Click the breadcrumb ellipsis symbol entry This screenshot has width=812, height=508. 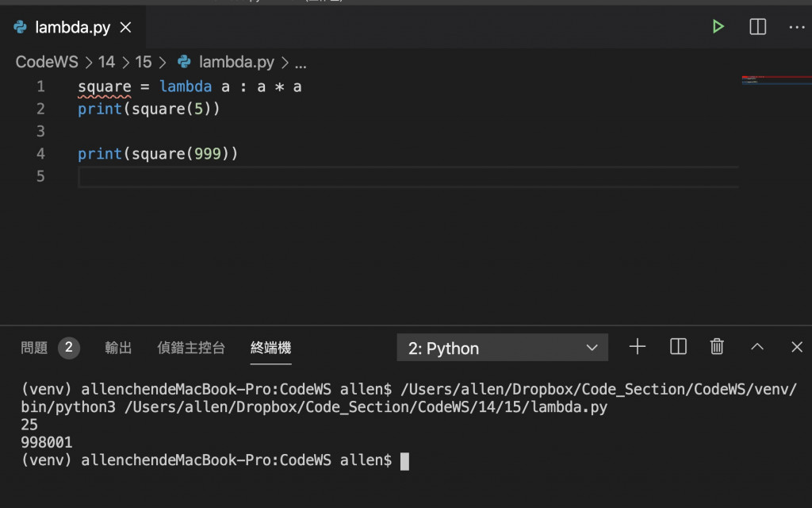click(x=301, y=63)
